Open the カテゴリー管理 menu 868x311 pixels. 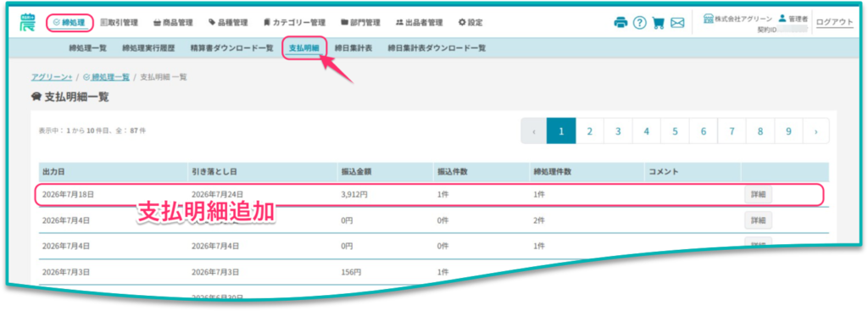tap(294, 23)
